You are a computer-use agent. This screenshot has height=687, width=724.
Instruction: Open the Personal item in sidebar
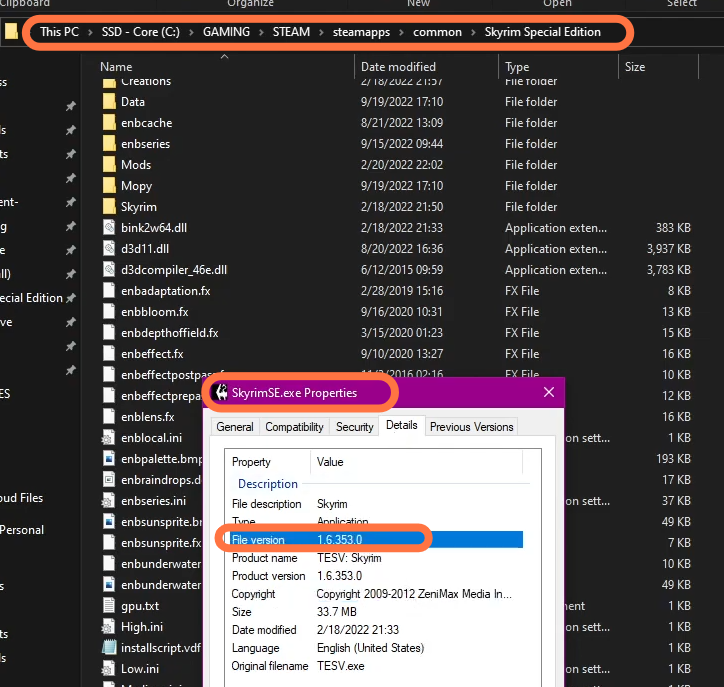[x=22, y=530]
